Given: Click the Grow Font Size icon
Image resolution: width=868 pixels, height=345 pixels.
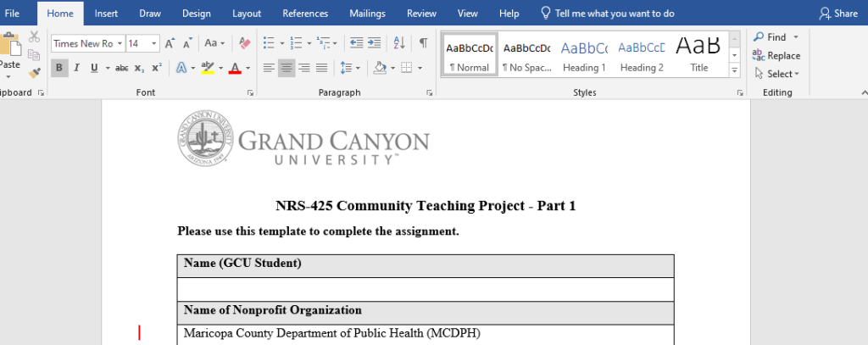Looking at the screenshot, I should tap(170, 43).
